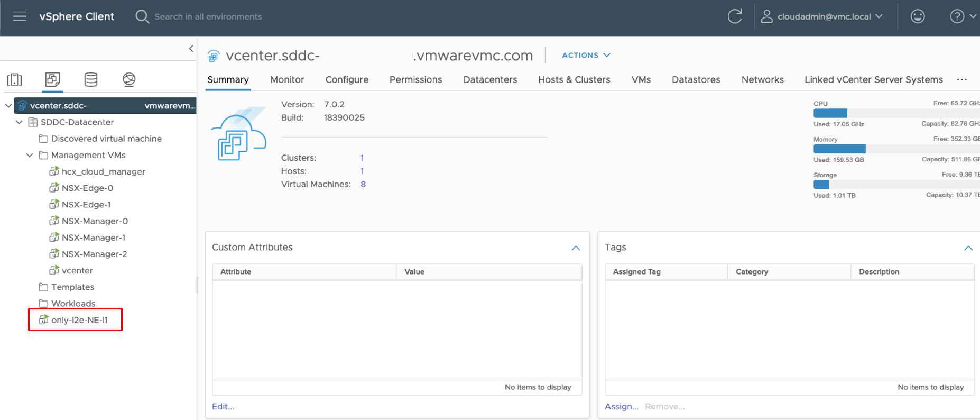Click the Memory usage bar
Screen dimensions: 980x420
(x=896, y=149)
